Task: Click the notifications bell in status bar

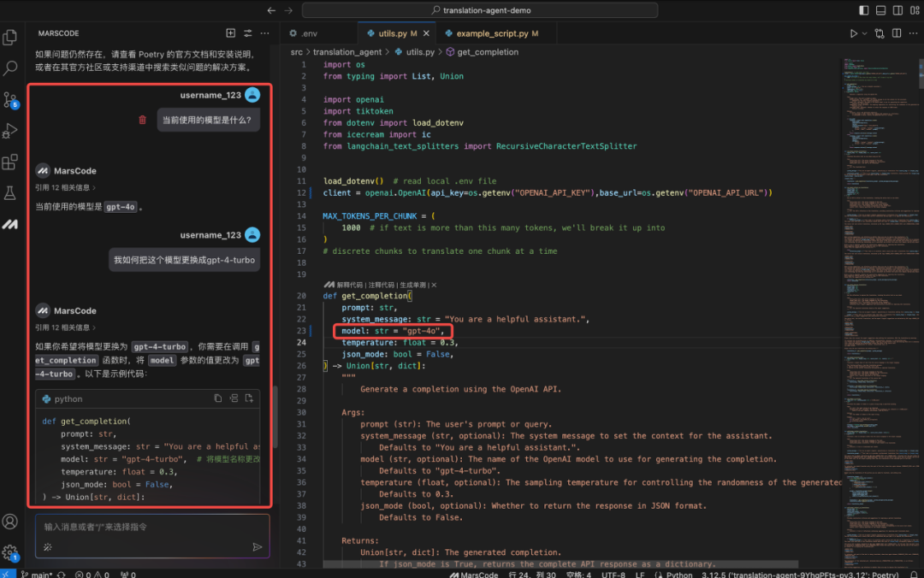Action: [914, 575]
